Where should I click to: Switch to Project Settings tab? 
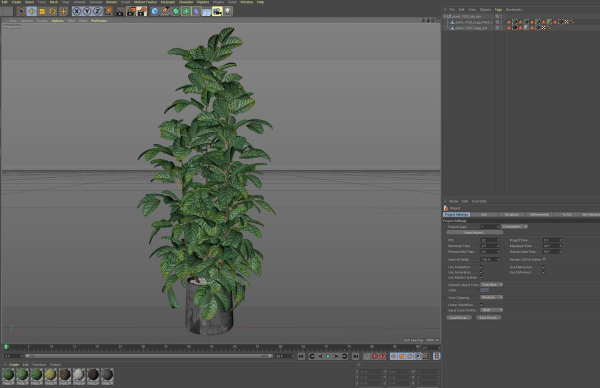[456, 215]
